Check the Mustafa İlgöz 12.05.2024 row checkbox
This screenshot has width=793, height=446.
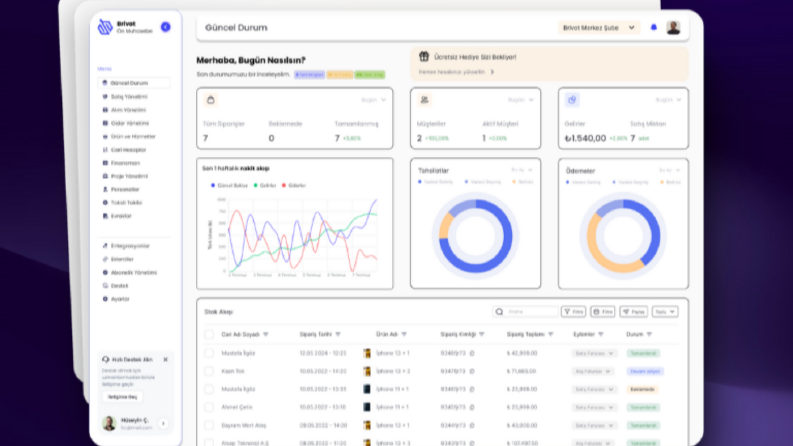tap(209, 353)
